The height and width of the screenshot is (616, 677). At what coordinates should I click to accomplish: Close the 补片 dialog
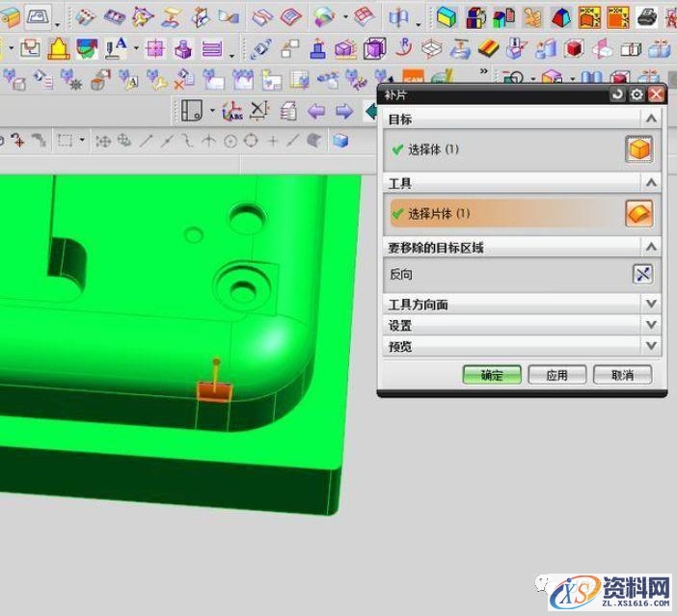657,94
